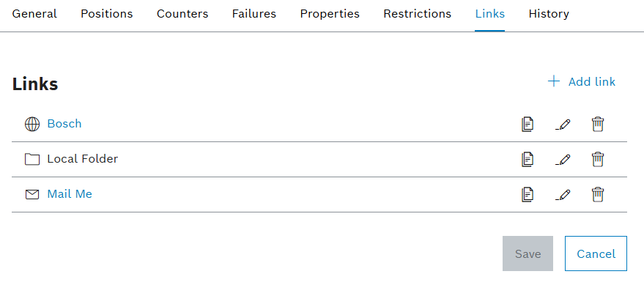Select the Failures tab

click(254, 14)
